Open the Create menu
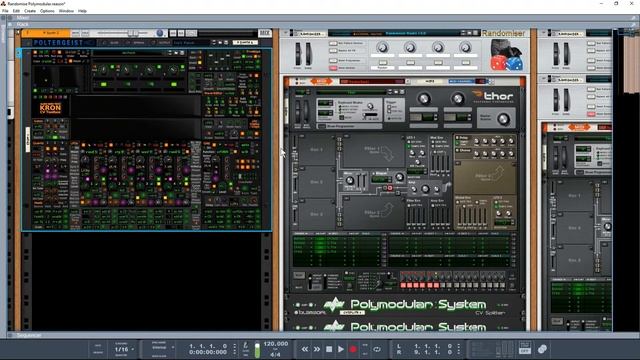The height and width of the screenshot is (360, 640). (x=30, y=11)
